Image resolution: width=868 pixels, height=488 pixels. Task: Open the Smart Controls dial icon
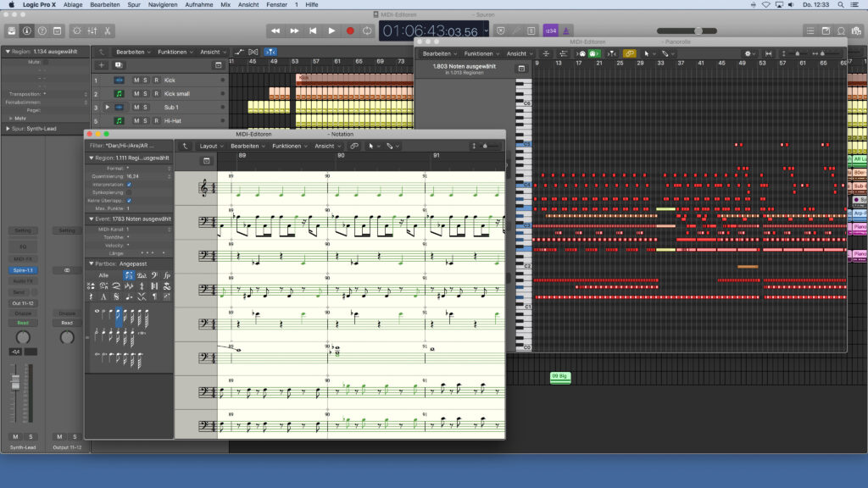coord(77,31)
